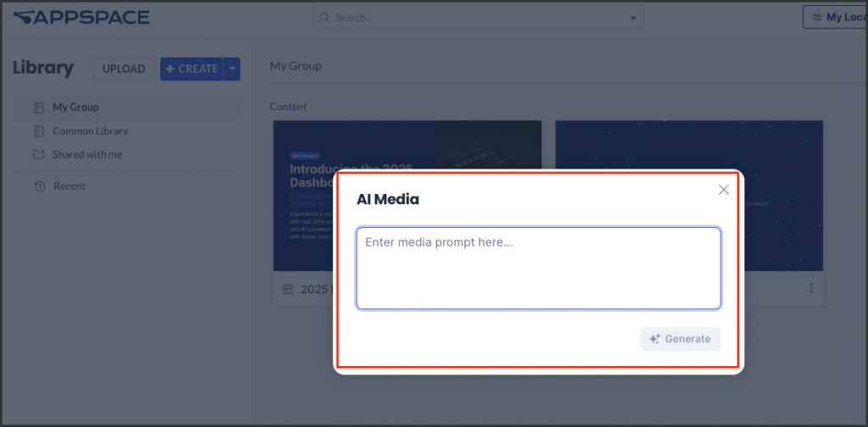The height and width of the screenshot is (427, 868).
Task: Click the network icon in My Location
Action: coord(817,17)
